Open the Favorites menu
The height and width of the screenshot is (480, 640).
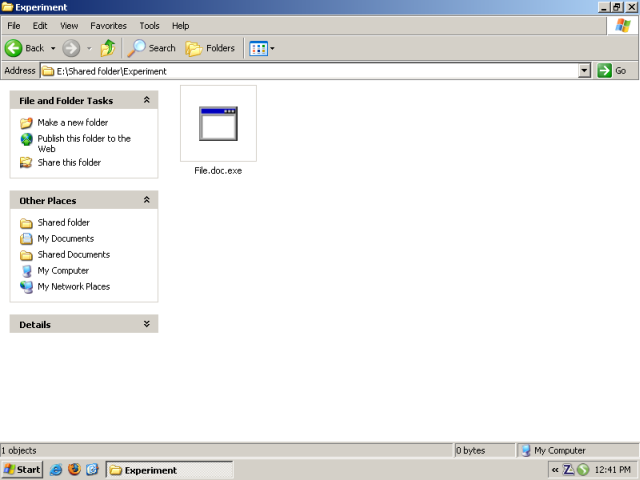pos(109,26)
